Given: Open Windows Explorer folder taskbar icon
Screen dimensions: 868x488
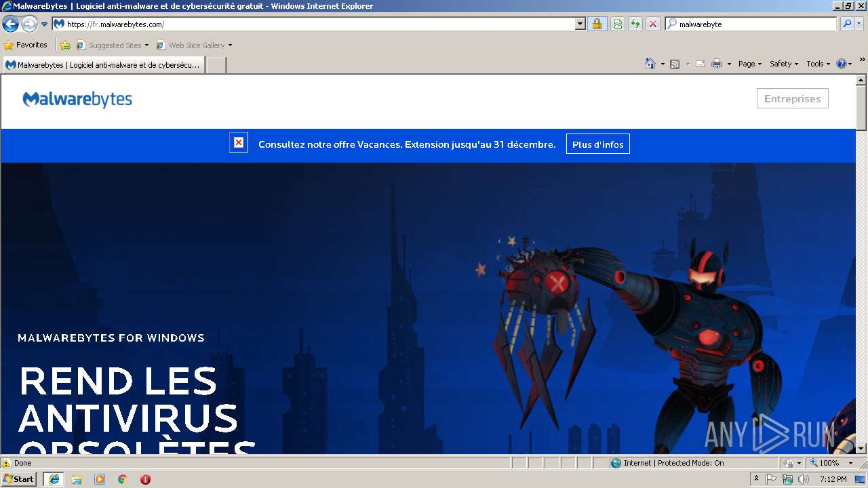Looking at the screenshot, I should [x=77, y=479].
